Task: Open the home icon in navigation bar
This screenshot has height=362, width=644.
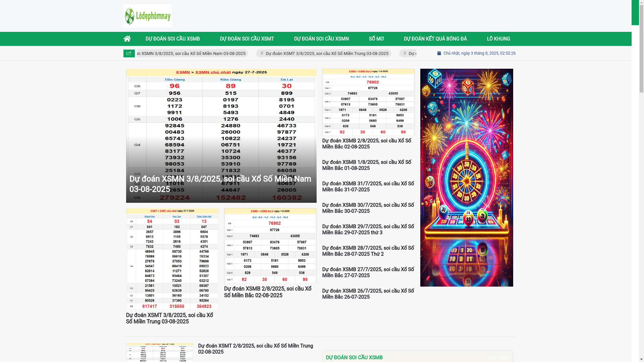Action: coord(127,39)
